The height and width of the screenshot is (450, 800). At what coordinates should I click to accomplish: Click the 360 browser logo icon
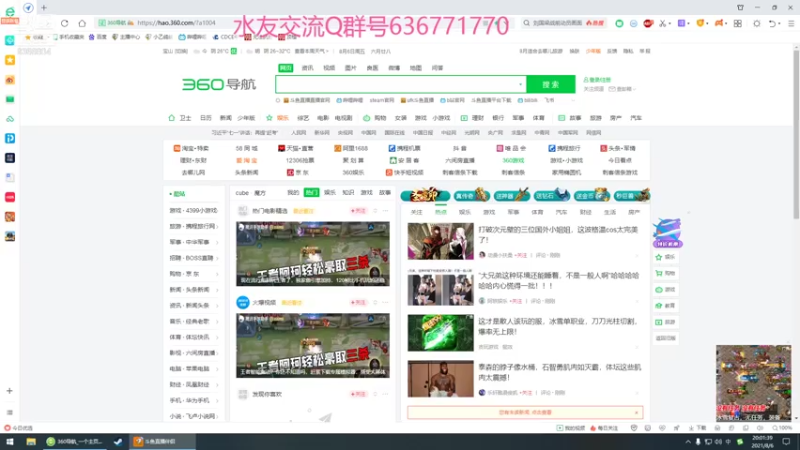(10, 13)
